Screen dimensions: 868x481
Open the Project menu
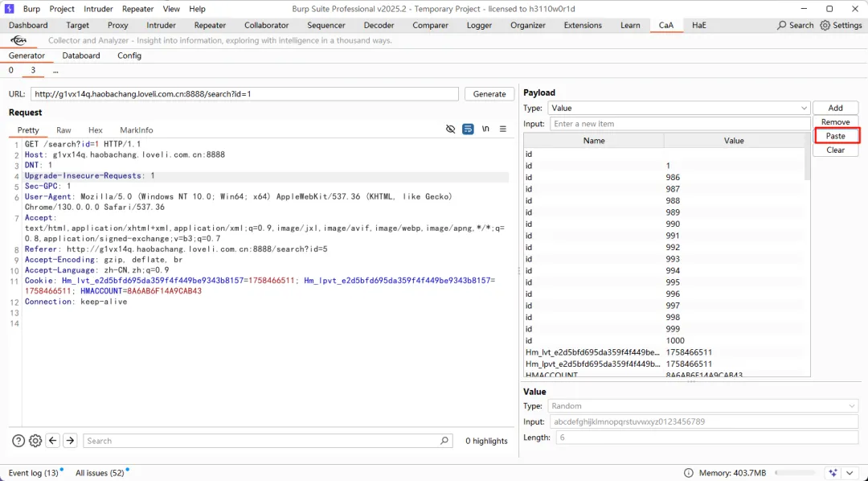(x=62, y=9)
